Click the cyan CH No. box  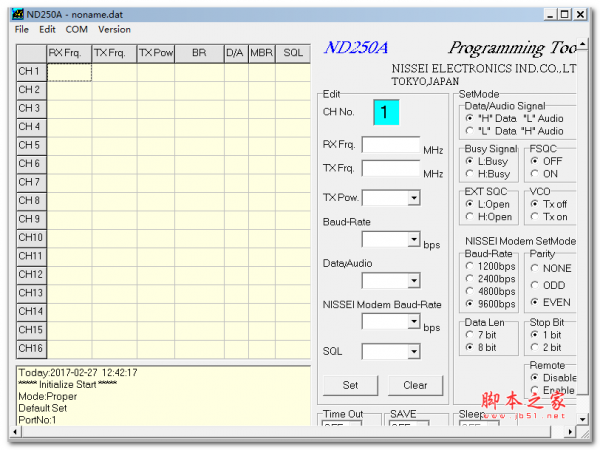click(386, 112)
